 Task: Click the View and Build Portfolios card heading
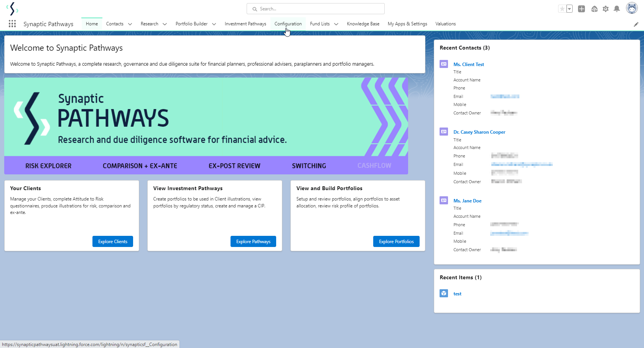coord(329,188)
